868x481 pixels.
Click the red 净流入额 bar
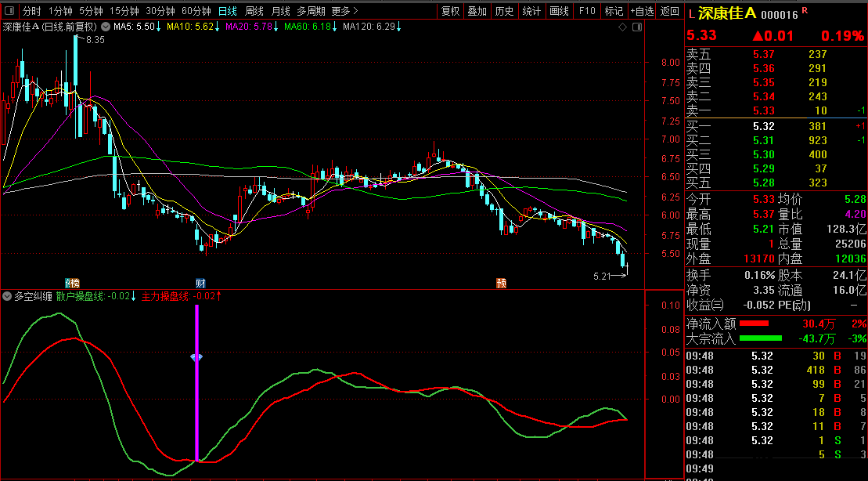pyautogui.click(x=754, y=324)
